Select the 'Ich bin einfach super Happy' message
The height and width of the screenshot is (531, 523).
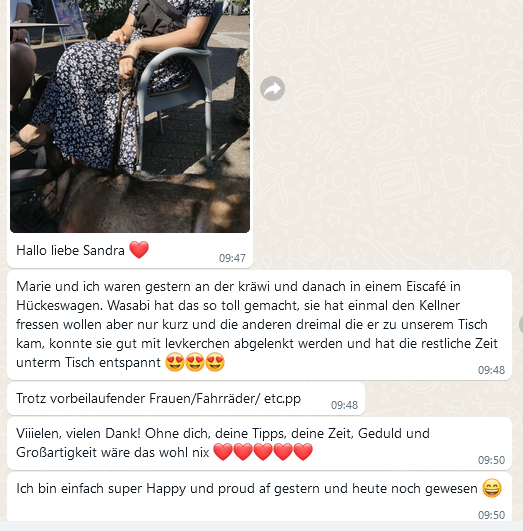259,497
